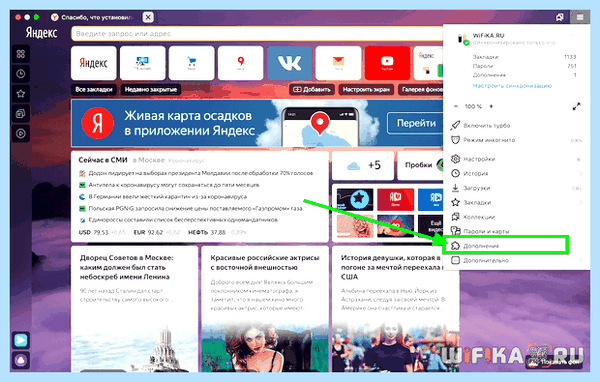Image resolution: width=600 pixels, height=382 pixels.
Task: Open the Яндекс tile in speed dial
Action: [x=94, y=63]
